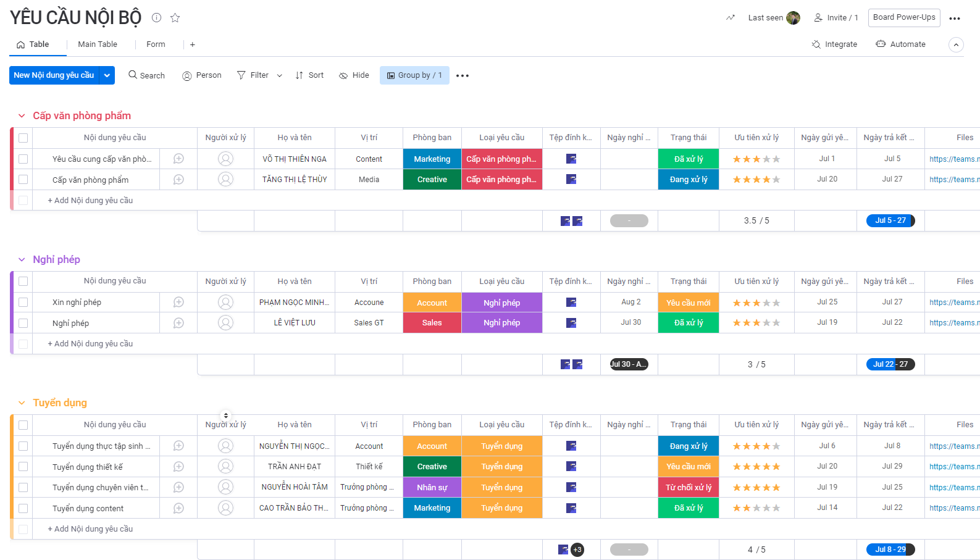The image size is (980, 560).
Task: Toggle select-all checkbox in Cấp văn phòng phẩm header
Action: click(x=23, y=138)
